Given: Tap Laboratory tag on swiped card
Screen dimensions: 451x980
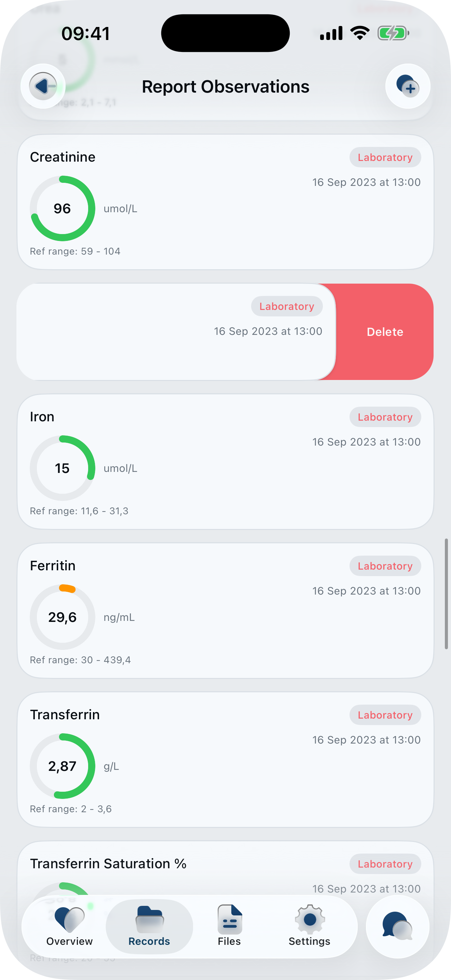Looking at the screenshot, I should click(x=287, y=306).
